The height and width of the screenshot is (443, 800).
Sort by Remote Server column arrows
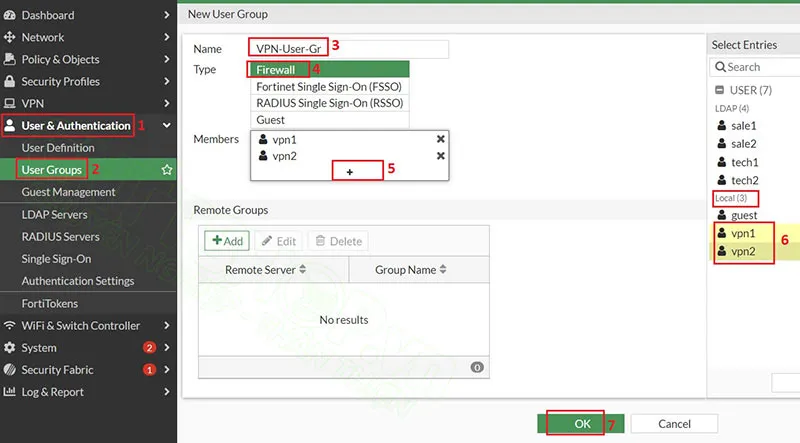click(303, 269)
